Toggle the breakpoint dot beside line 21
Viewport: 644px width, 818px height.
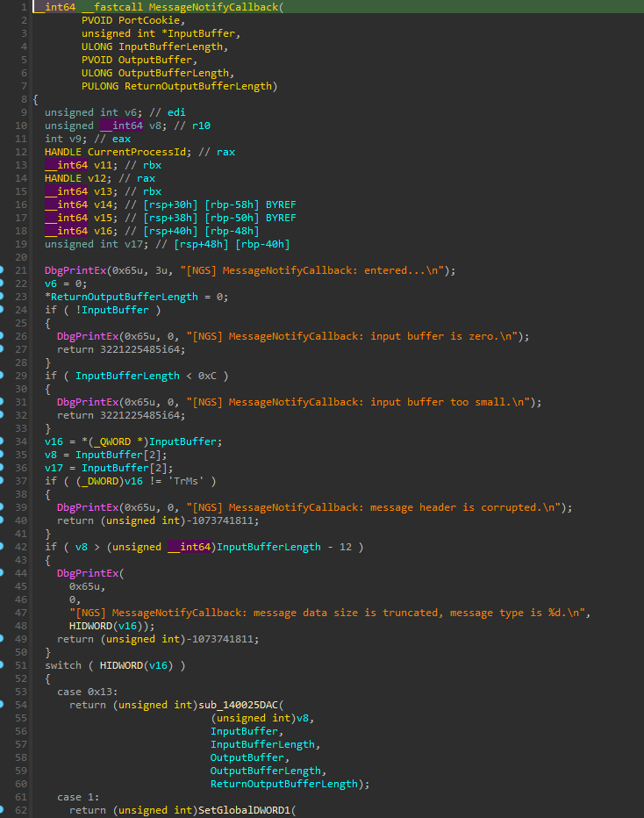(x=2, y=269)
